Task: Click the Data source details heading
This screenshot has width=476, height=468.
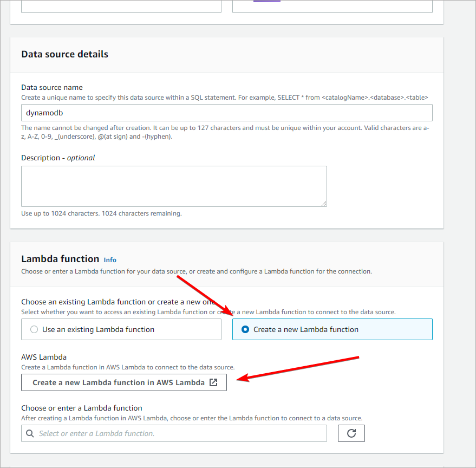Action: (64, 54)
